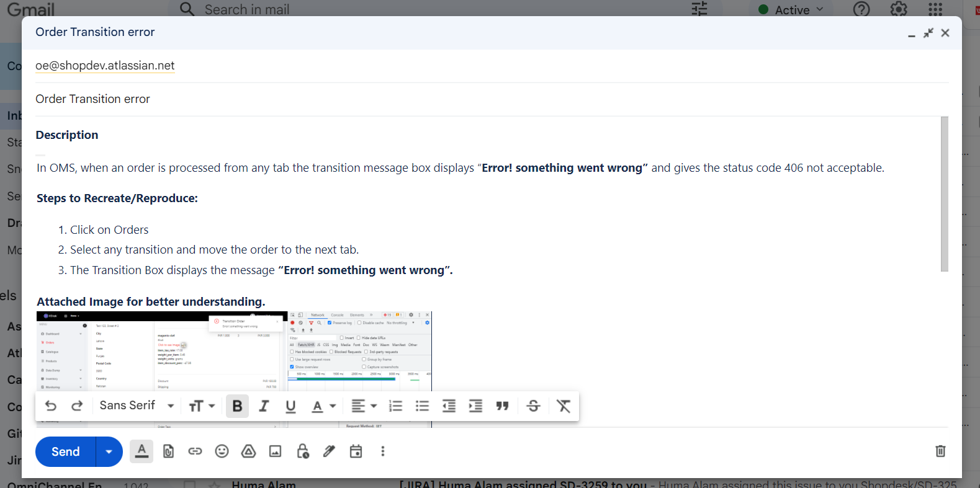The width and height of the screenshot is (980, 488).
Task: Toggle Bold formatting
Action: (x=237, y=406)
